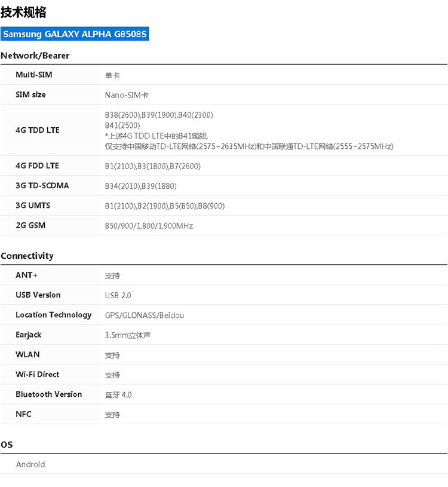Click the 3G UMTS label
Image resolution: width=448 pixels, height=487 pixels.
click(x=33, y=206)
